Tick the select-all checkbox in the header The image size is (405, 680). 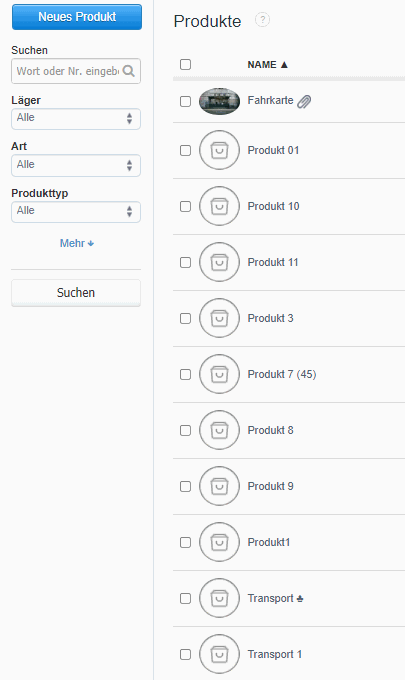click(x=186, y=65)
